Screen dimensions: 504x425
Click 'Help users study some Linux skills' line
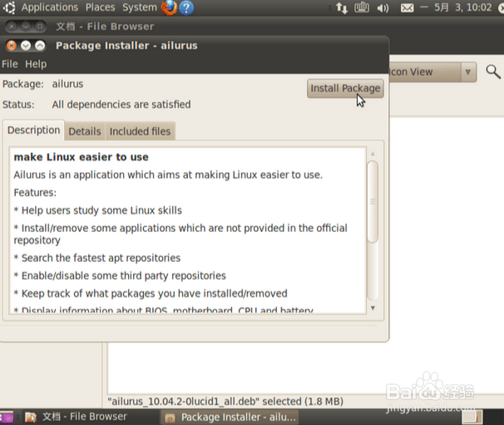(98, 210)
